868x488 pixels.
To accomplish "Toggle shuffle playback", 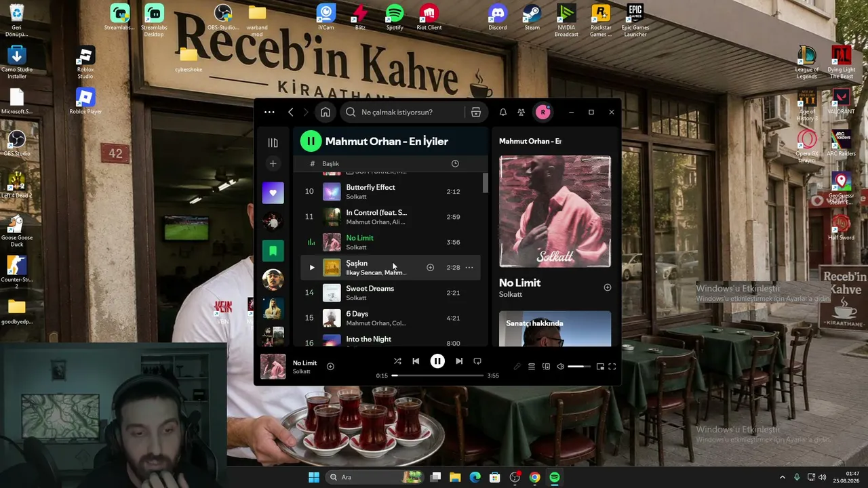I will pyautogui.click(x=397, y=361).
